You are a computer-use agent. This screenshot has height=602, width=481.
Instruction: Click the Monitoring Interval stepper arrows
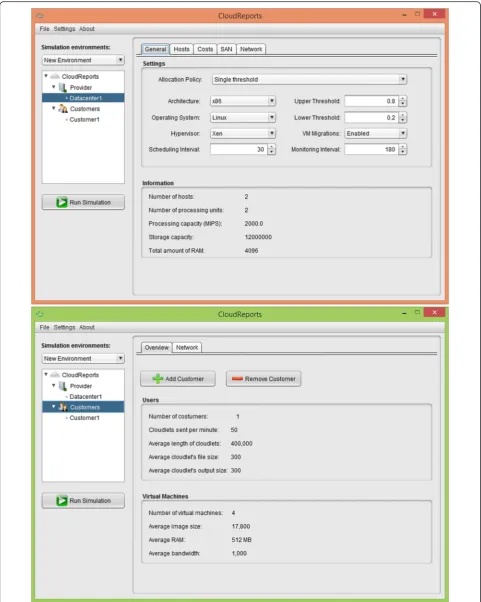pyautogui.click(x=403, y=149)
